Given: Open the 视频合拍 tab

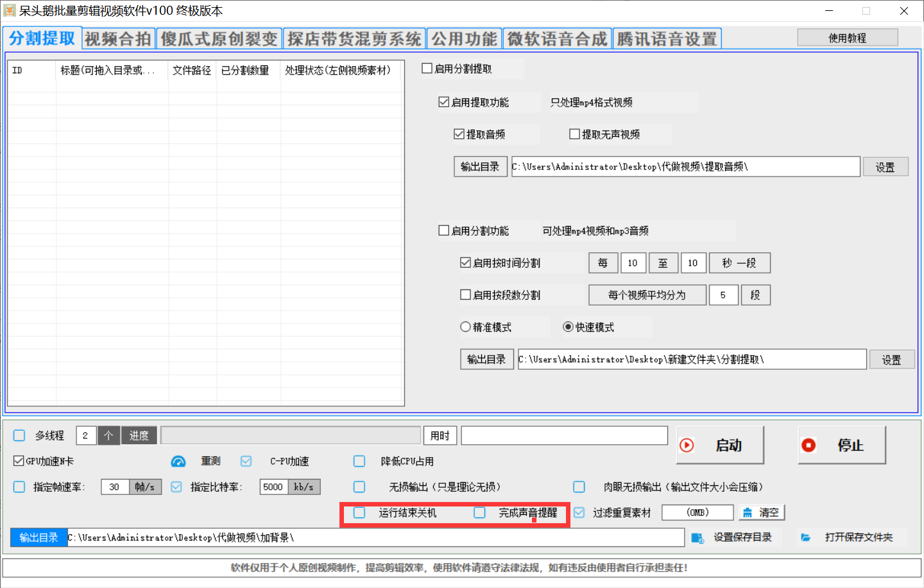Looking at the screenshot, I should click(118, 39).
